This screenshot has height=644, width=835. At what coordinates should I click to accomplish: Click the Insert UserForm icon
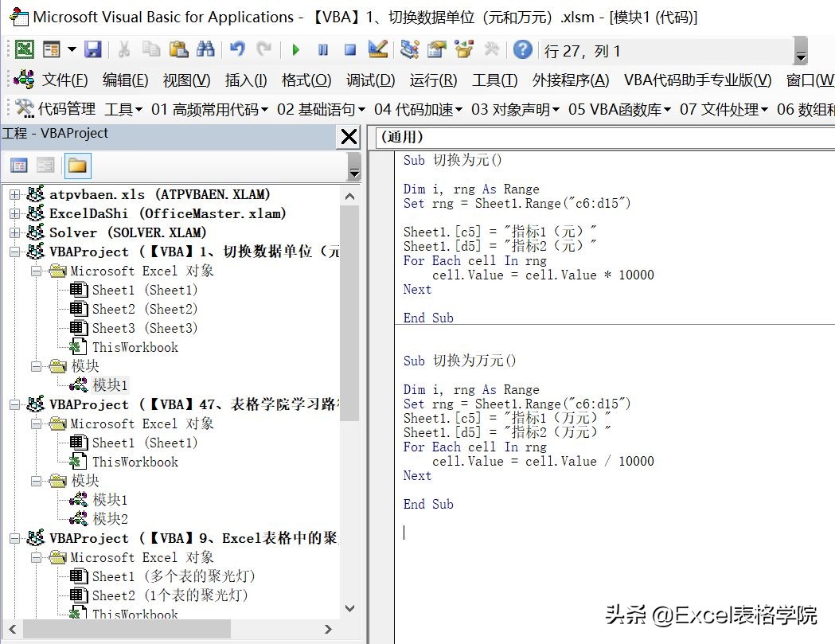point(53,49)
